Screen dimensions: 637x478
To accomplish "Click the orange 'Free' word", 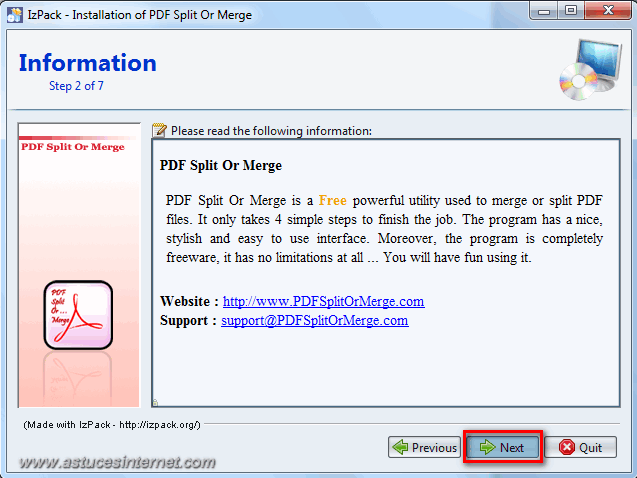I will click(x=332, y=200).
